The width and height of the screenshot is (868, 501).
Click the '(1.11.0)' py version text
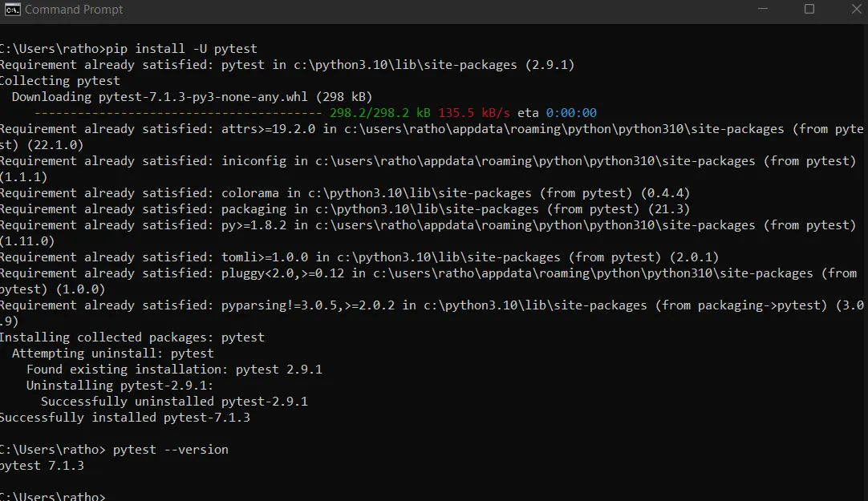pos(27,241)
